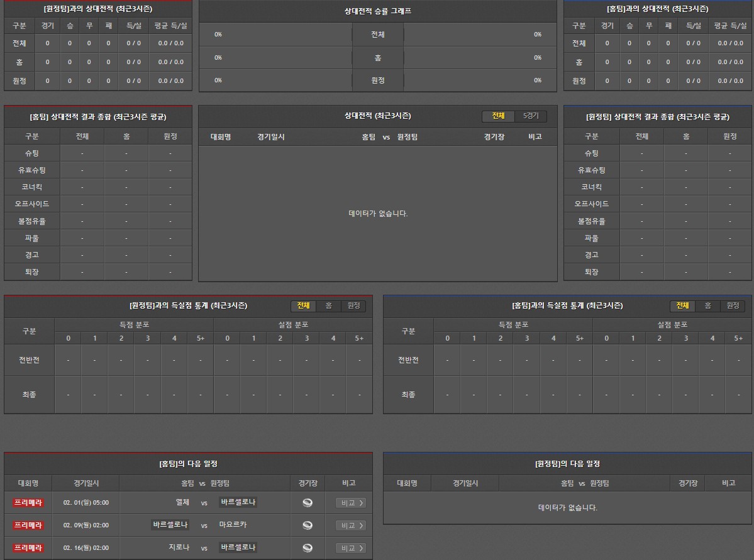This screenshot has width=754, height=560.
Task: Select 원정 filter in home-team goal stats panel
Action: [733, 306]
